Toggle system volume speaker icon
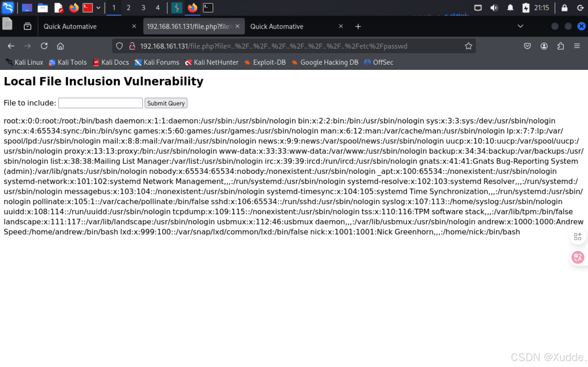Image resolution: width=588 pixels, height=367 pixels. click(494, 8)
